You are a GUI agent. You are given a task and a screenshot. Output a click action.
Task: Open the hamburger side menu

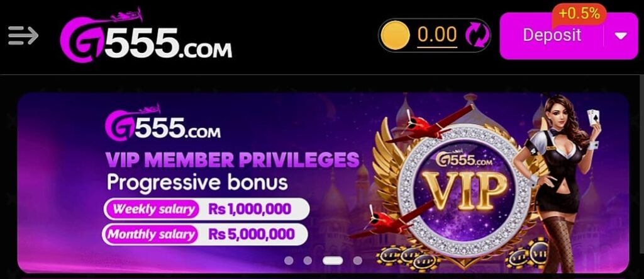pos(23,36)
